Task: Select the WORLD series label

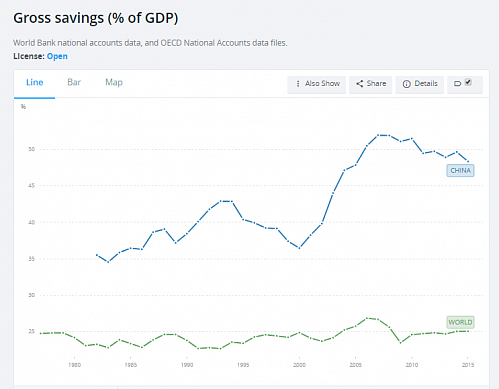Action: [x=460, y=322]
